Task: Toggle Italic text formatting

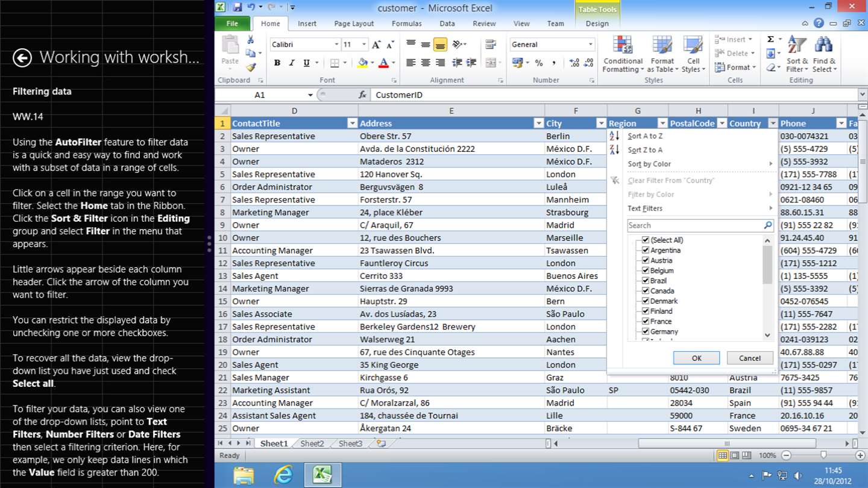Action: (292, 63)
